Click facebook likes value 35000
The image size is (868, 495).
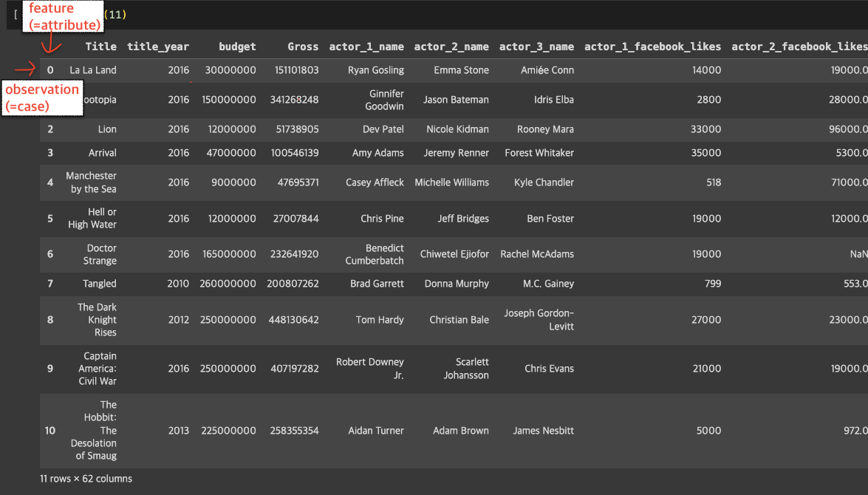click(x=705, y=153)
